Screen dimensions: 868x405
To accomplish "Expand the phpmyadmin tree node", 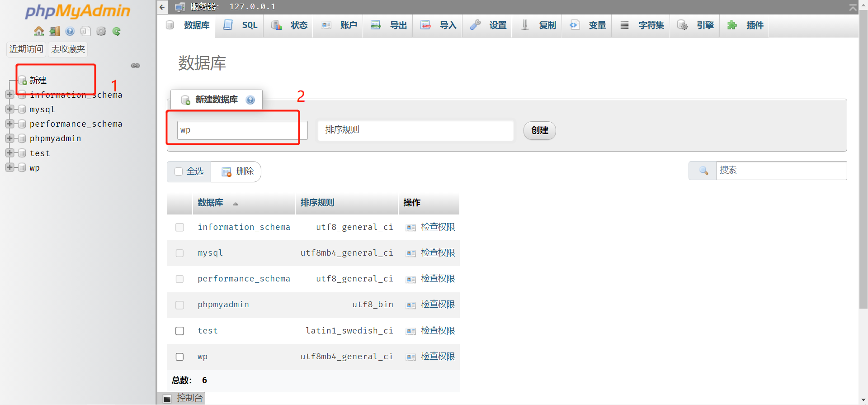I will click(x=9, y=138).
